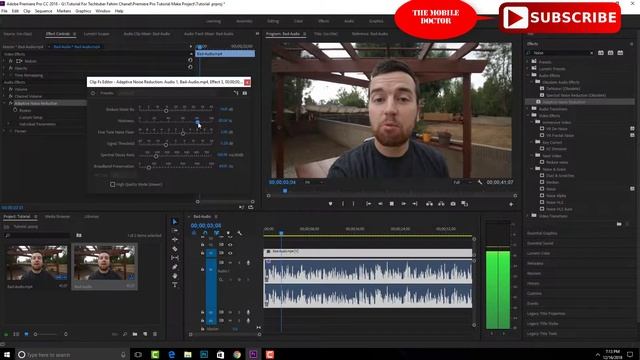Expand Individual Parameters in Effect Controls

coord(9,124)
